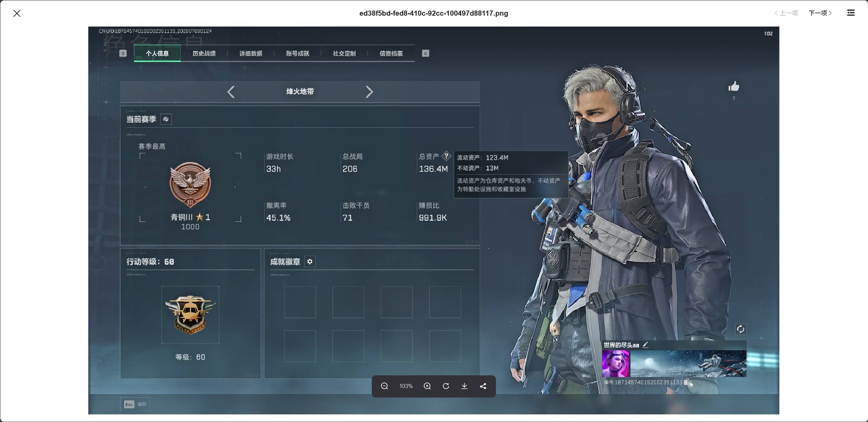Rotate the image with the rotate icon
The image size is (868, 422).
tap(446, 386)
